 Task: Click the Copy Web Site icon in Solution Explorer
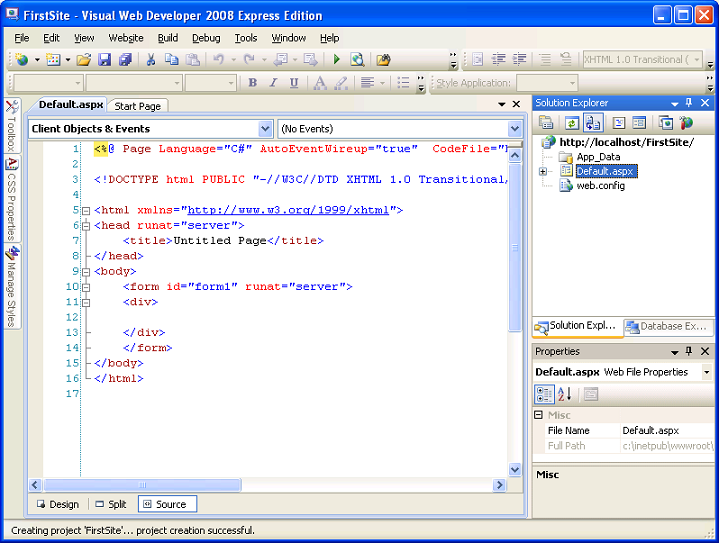pyautogui.click(x=665, y=123)
